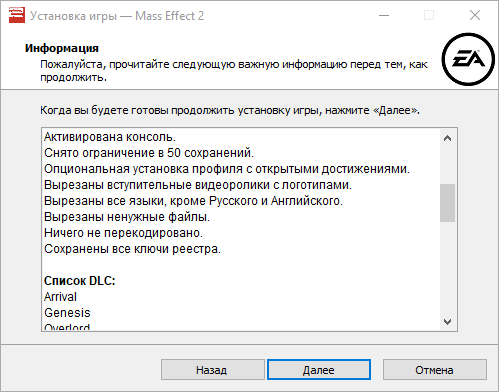This screenshot has width=499, height=392.
Task: Click the line 'Вырезаны ненужные файлы.'
Action: point(127,217)
